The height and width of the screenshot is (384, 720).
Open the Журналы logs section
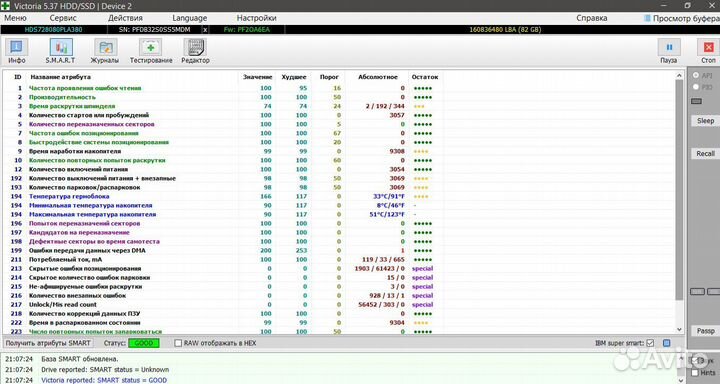coord(105,51)
